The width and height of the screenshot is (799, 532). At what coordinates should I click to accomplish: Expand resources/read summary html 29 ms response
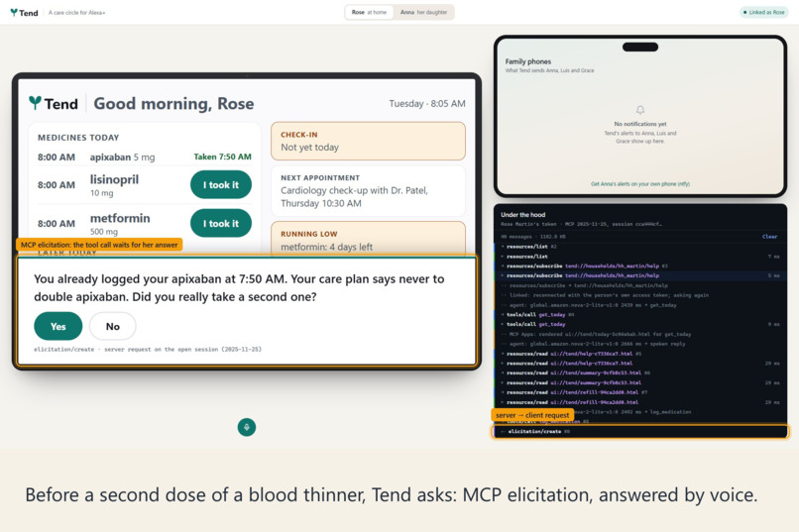[x=640, y=382]
